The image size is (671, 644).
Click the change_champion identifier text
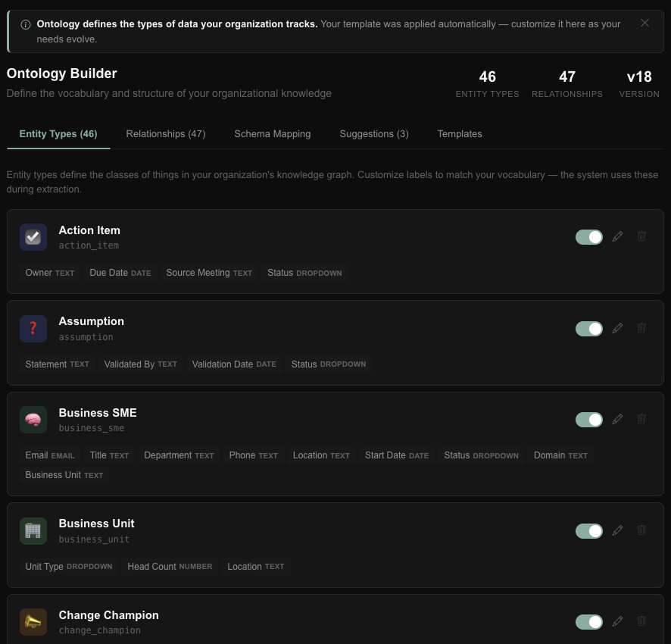(100, 630)
